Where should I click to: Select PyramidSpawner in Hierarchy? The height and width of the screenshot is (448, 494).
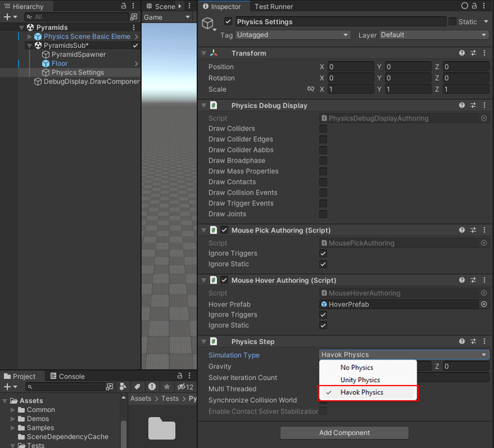pos(79,55)
